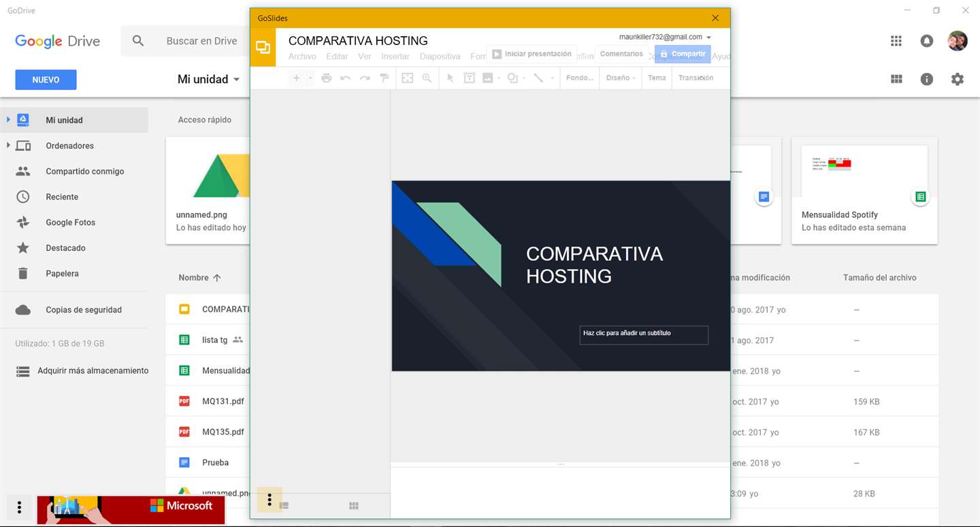The width and height of the screenshot is (980, 527).
Task: Open the Archivo menu
Action: click(302, 57)
